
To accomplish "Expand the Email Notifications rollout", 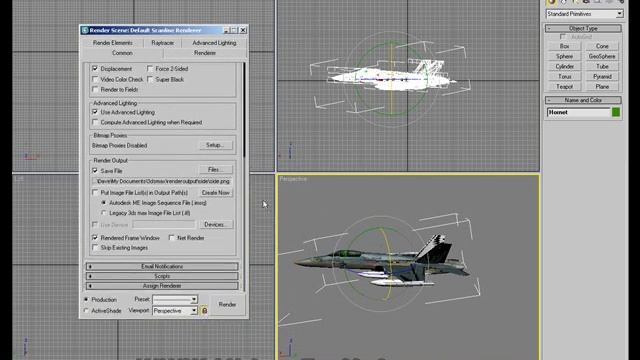I will coord(162,267).
